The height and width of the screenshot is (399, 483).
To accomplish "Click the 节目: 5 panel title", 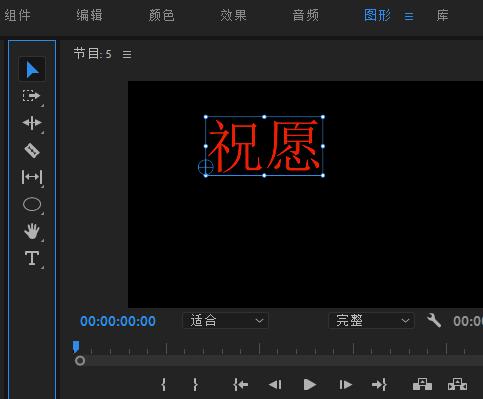I will (92, 54).
